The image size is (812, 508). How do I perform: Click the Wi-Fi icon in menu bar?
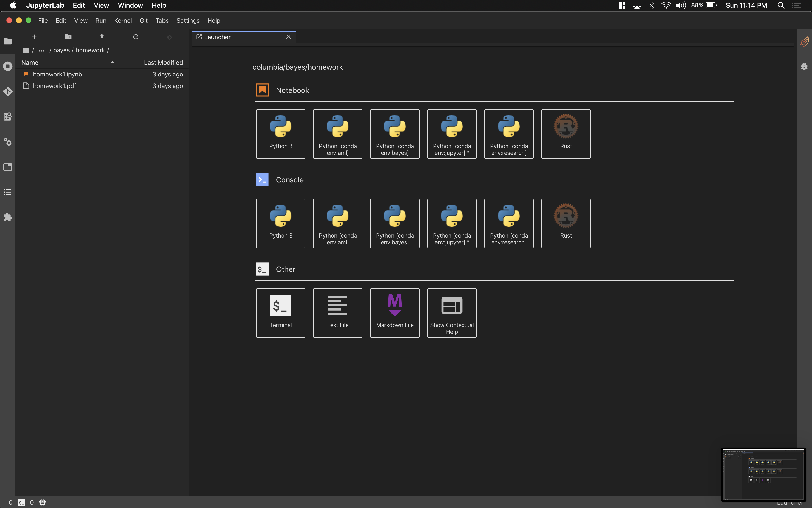pyautogui.click(x=666, y=5)
